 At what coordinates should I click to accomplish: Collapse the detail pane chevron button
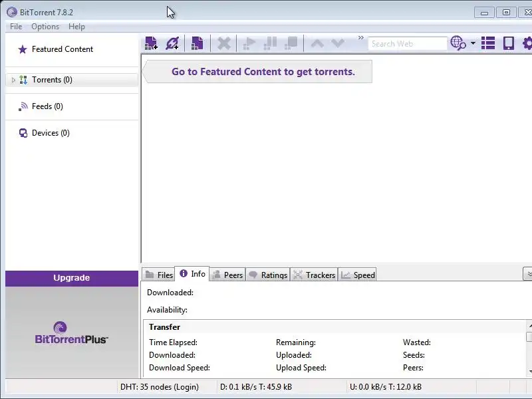(528, 274)
